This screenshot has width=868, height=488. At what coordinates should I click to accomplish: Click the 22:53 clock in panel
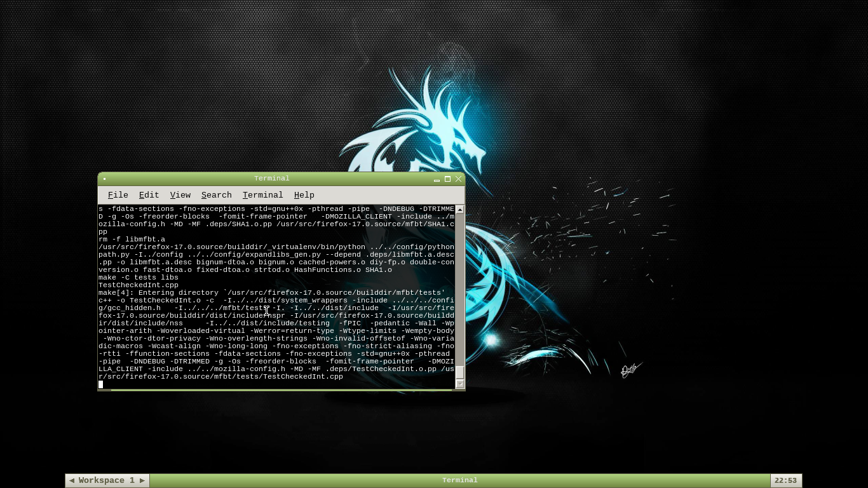tap(785, 480)
